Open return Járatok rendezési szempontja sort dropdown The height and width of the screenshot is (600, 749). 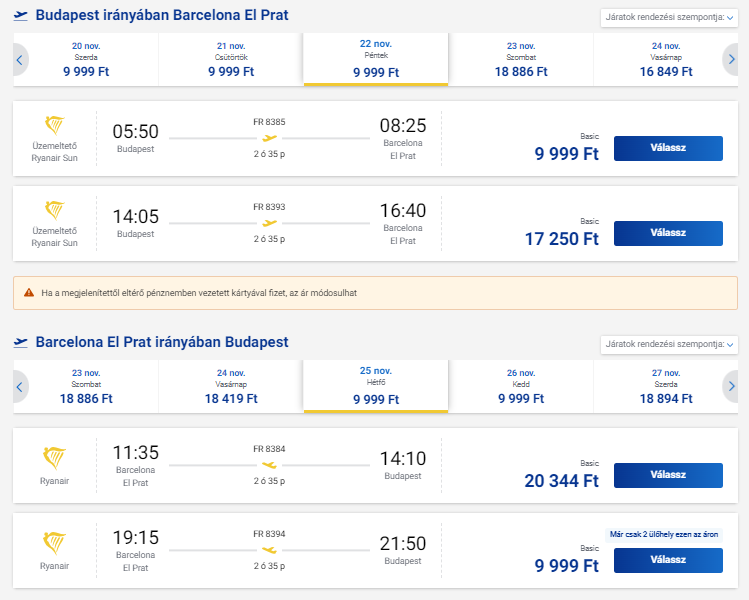[669, 344]
